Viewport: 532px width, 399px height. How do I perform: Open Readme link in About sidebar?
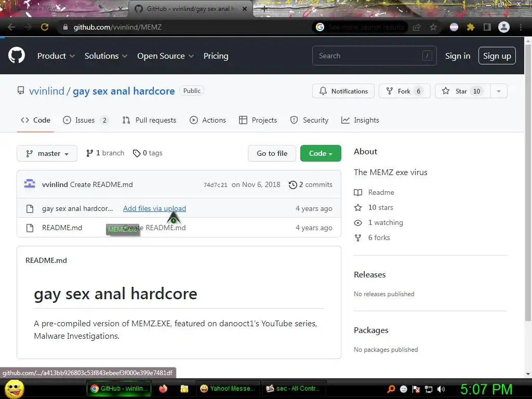[374, 192]
